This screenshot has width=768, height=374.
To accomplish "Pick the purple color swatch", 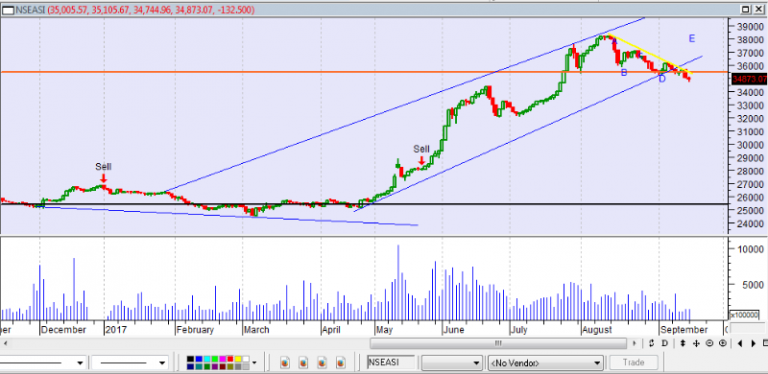I will [x=215, y=367].
